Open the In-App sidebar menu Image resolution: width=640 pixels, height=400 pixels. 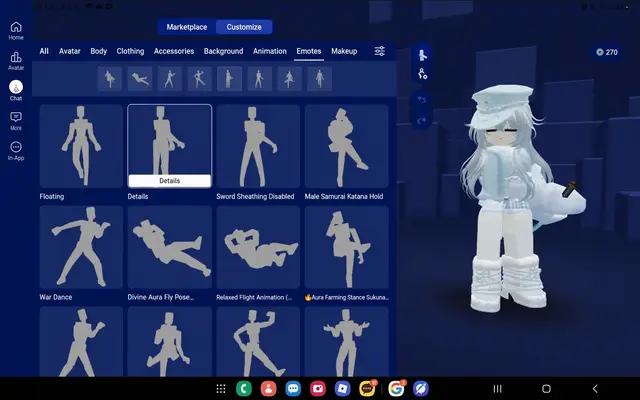16,151
